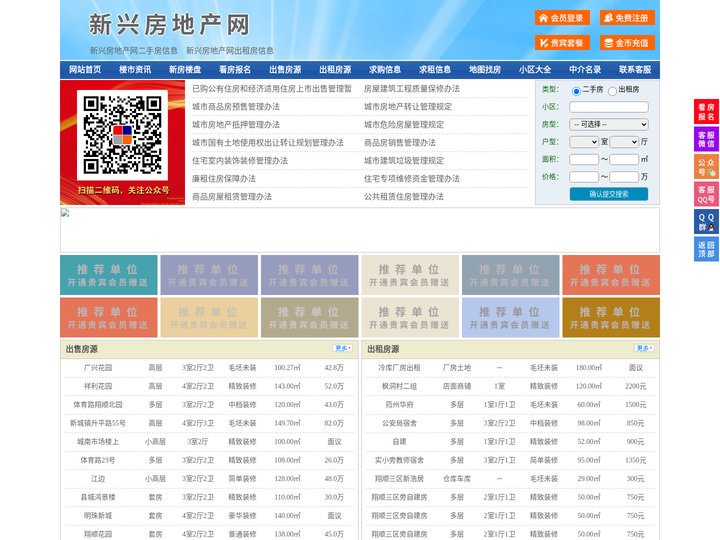Open 楼市资讯 navigation item
The height and width of the screenshot is (540, 720).
[x=135, y=70]
